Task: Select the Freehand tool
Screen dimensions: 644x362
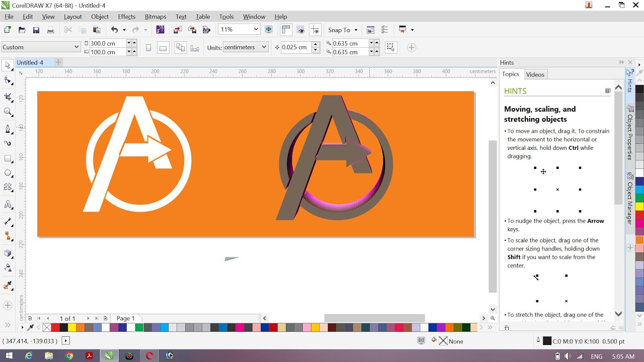Action: pos(8,129)
